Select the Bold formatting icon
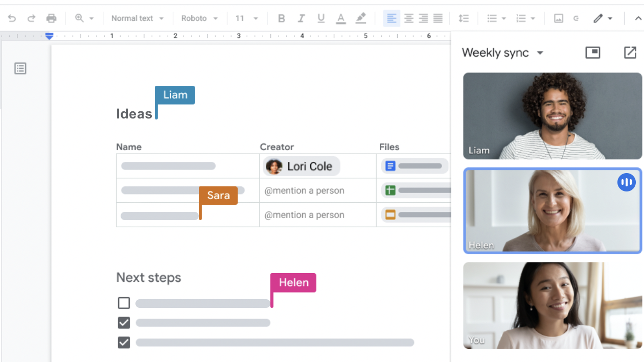The image size is (644, 362). coord(281,18)
